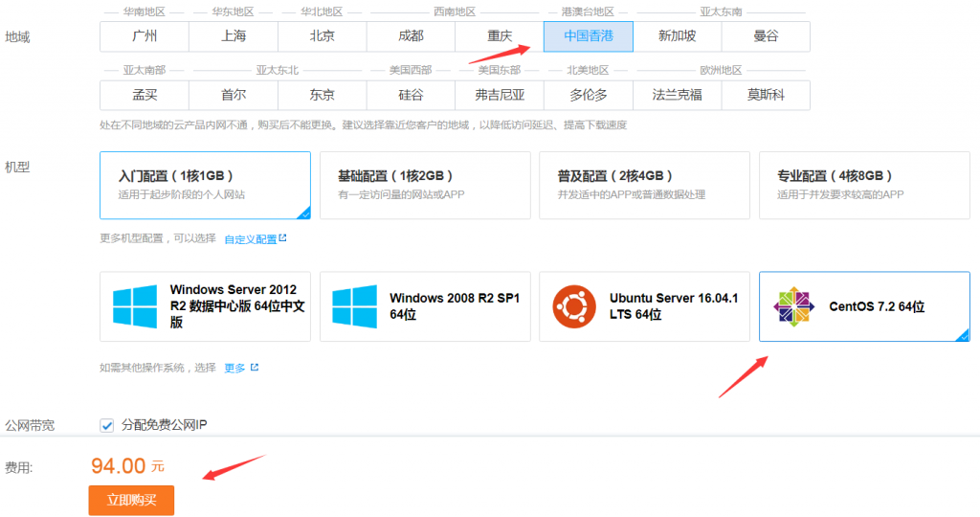980x517 pixels.
Task: Click external-link icon beside 自定义配置
Action: pos(283,237)
